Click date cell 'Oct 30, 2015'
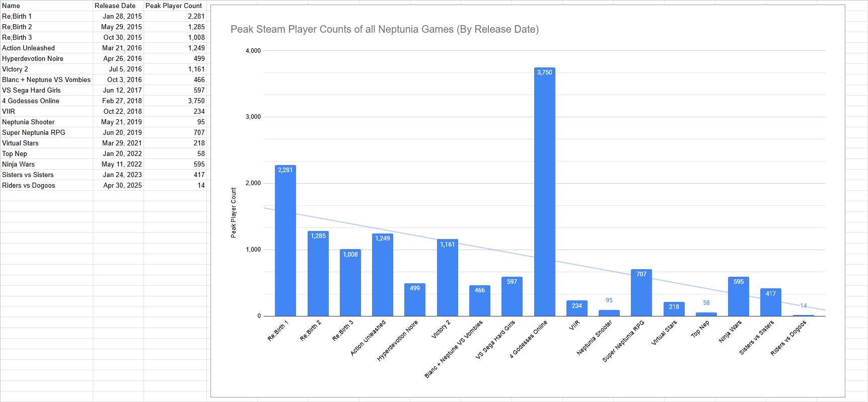 (118, 37)
